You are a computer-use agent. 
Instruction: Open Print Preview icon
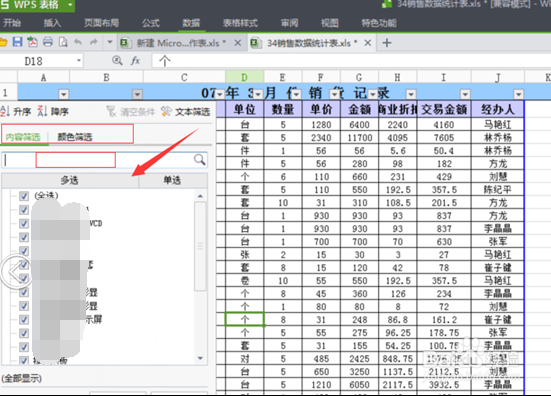63,42
